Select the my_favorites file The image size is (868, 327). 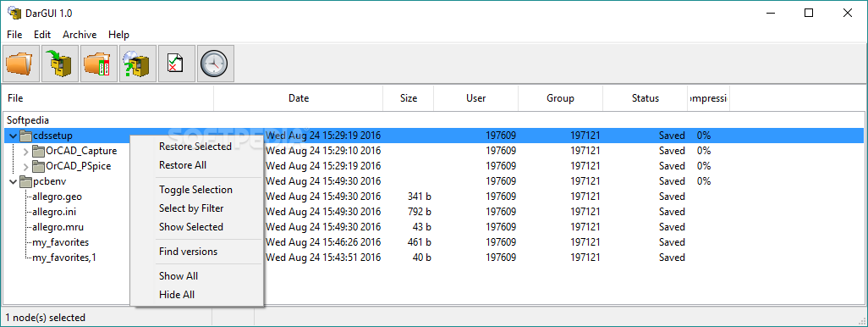click(x=60, y=242)
